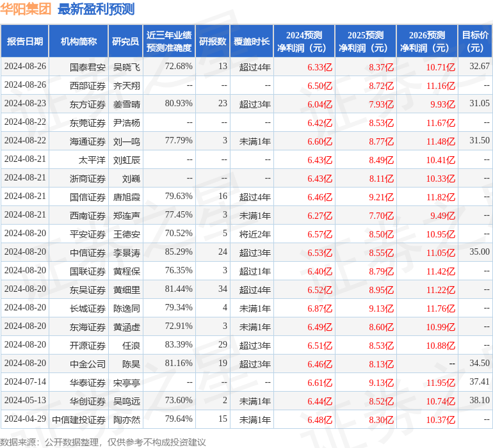Click researcher name 吴晓飞

(x=127, y=67)
